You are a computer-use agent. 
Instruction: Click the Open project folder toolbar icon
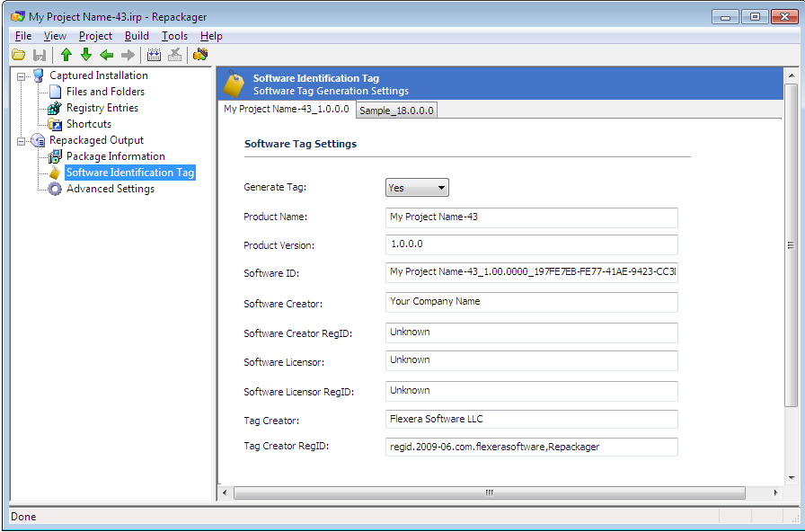coord(18,55)
